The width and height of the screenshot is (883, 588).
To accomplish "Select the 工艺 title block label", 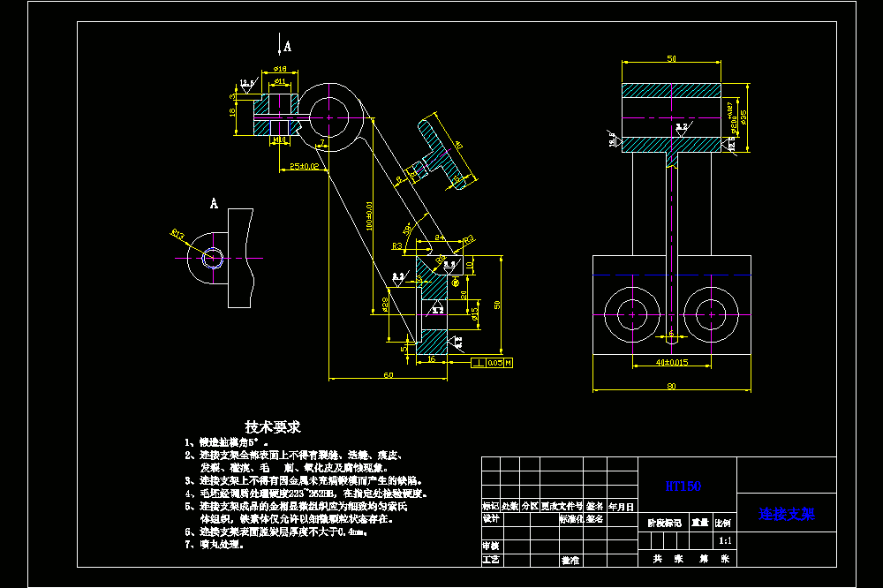I will coord(490,559).
